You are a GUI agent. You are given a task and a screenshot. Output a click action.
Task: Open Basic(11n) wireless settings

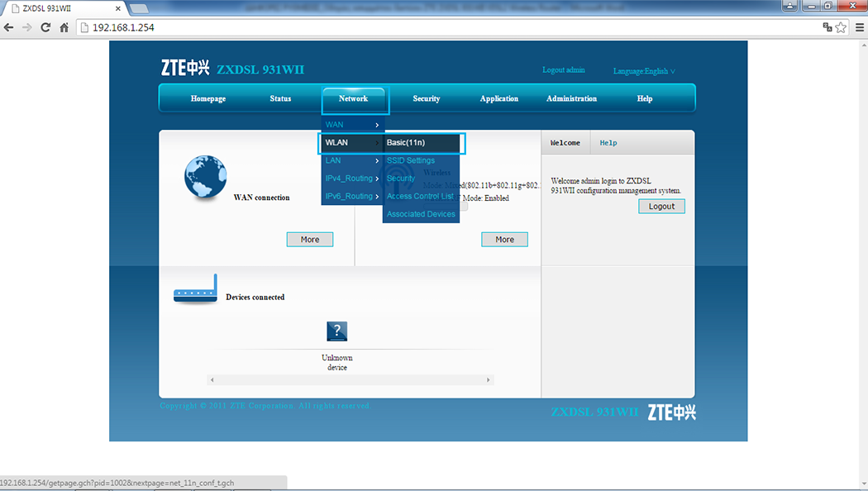(422, 142)
